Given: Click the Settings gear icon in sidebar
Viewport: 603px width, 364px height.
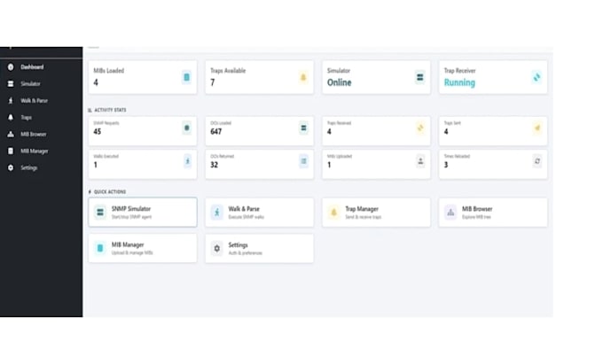Looking at the screenshot, I should (x=11, y=167).
